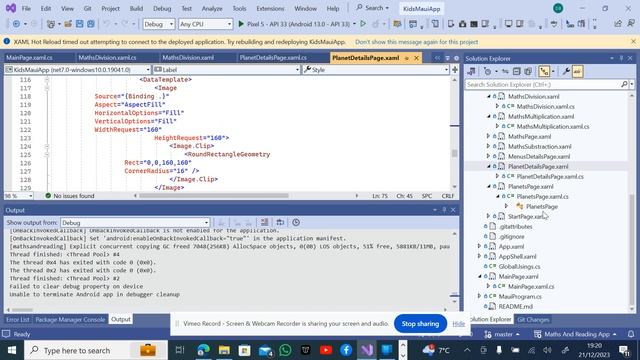Open the Any CPU platform dropdown
640x360 pixels.
pyautogui.click(x=205, y=24)
